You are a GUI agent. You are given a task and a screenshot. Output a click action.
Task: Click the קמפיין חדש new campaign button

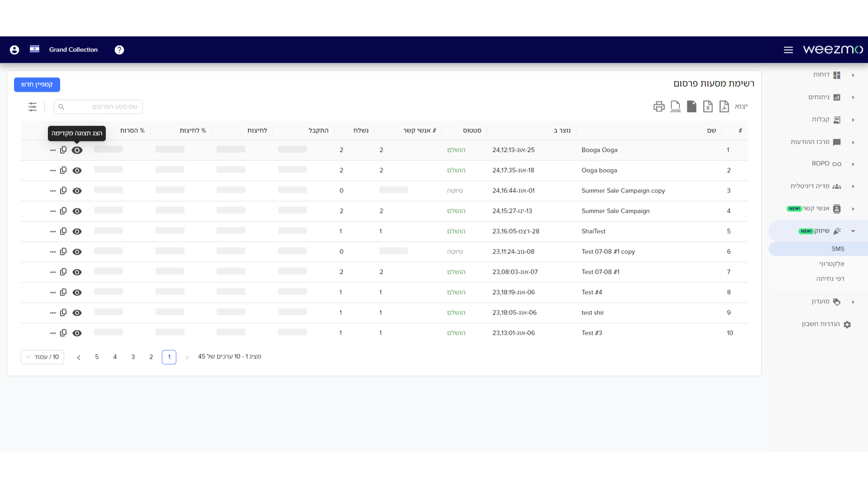pyautogui.click(x=37, y=84)
